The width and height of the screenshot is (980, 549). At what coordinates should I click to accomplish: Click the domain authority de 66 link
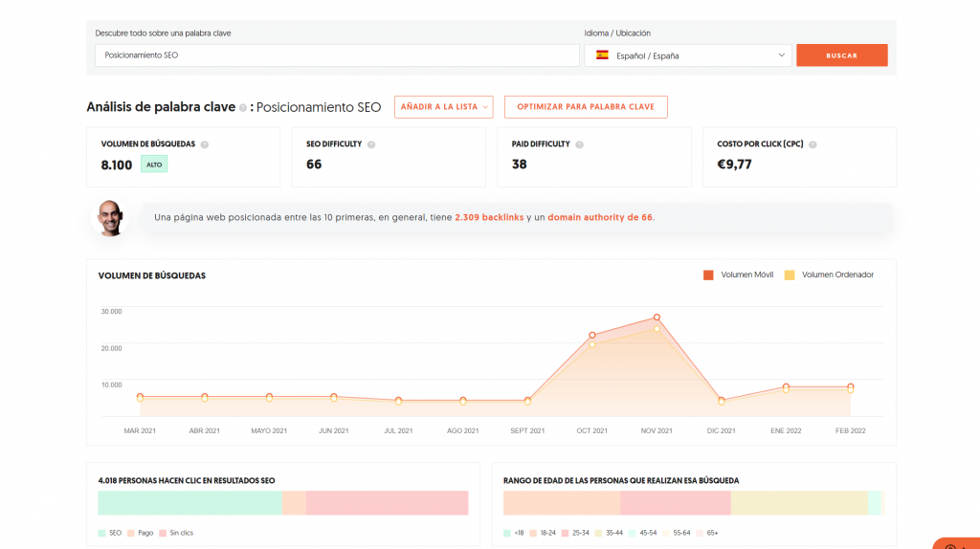point(600,217)
